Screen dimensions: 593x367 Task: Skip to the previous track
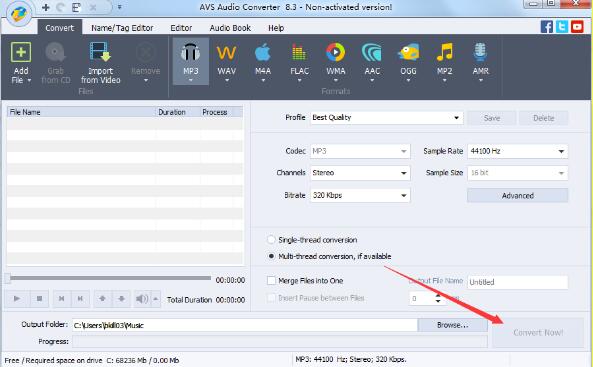click(62, 299)
